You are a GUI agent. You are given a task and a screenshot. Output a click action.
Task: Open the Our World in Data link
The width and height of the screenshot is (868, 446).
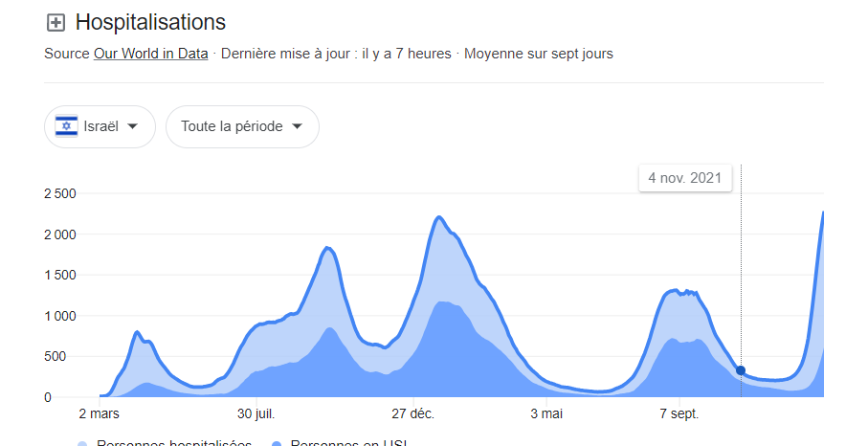(150, 54)
